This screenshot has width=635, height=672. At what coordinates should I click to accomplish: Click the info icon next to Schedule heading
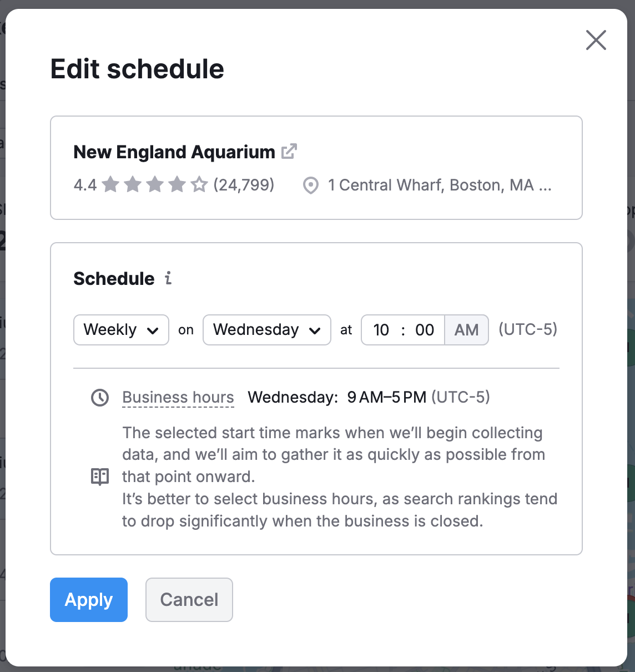[x=168, y=279]
